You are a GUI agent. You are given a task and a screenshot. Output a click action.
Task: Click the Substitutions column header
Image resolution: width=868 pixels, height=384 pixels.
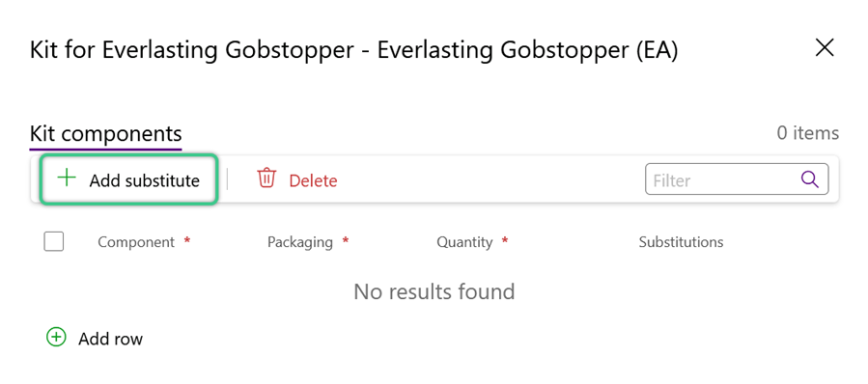coord(681,242)
